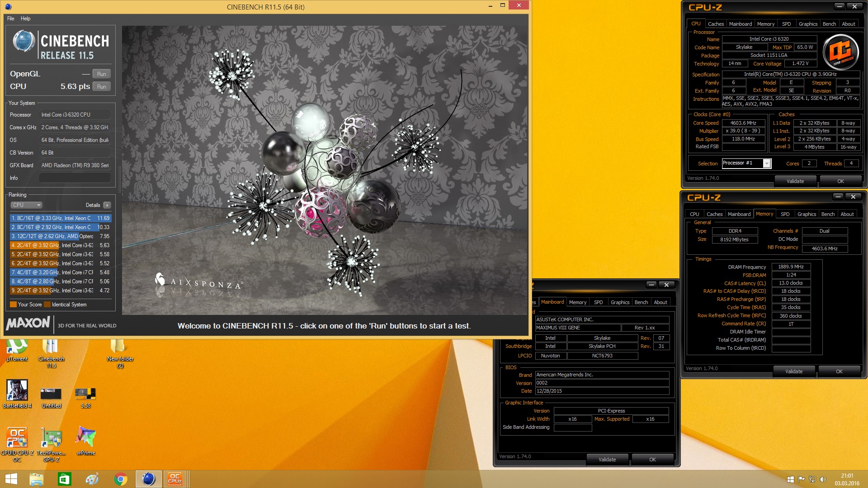Click the MAXON logo in Cinebench
Viewport: 868px width, 488px height.
[28, 323]
